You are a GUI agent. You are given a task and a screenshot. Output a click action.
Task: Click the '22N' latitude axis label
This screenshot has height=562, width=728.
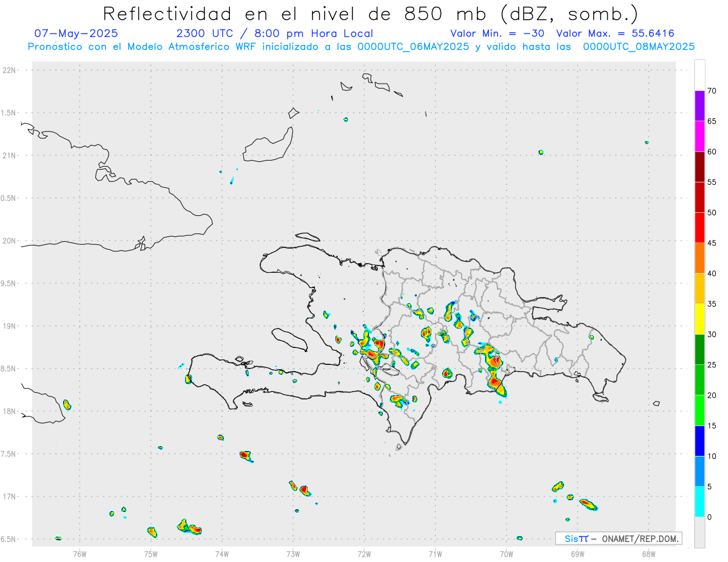point(10,70)
